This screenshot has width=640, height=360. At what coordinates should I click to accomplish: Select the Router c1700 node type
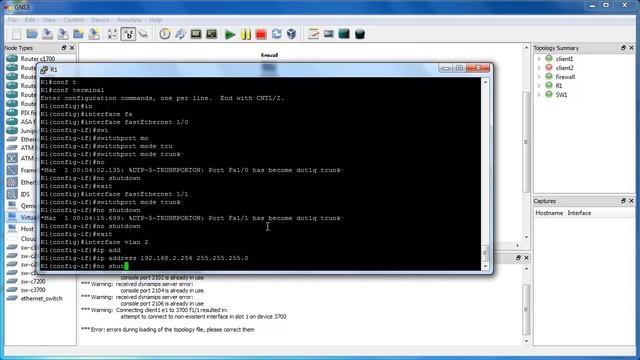pos(38,59)
